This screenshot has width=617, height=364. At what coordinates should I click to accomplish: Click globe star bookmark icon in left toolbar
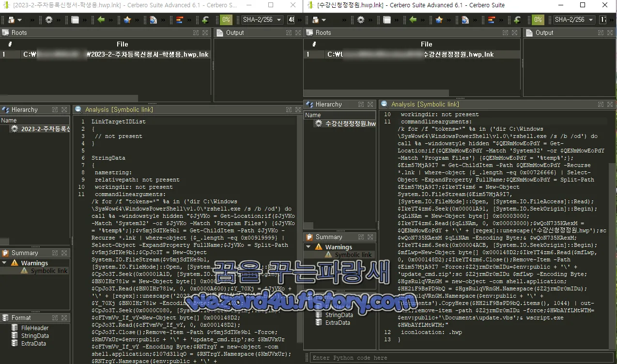(127, 20)
